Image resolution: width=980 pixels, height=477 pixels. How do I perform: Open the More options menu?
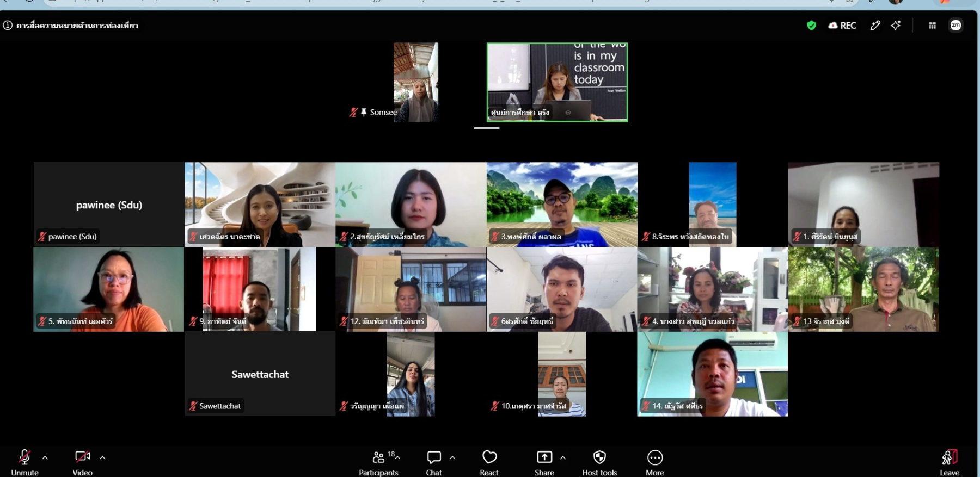click(655, 463)
